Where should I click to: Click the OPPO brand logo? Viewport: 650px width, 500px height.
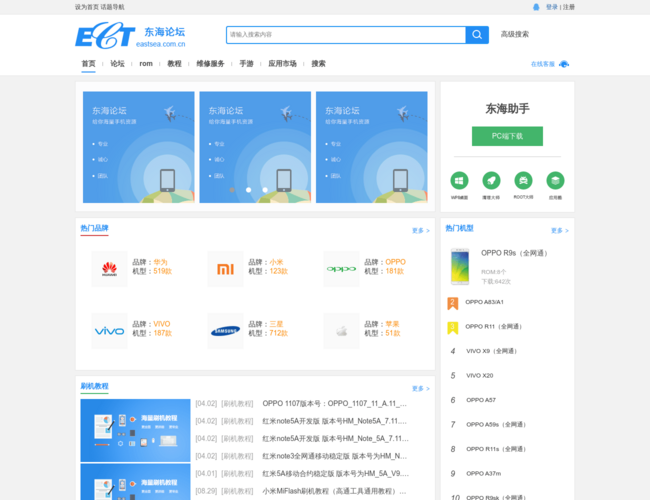tap(341, 269)
